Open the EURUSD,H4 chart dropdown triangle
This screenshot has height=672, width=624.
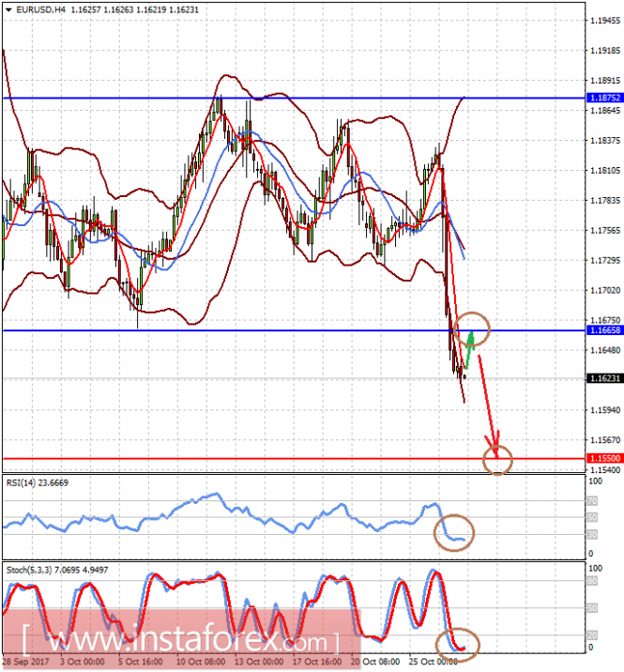(x=8, y=9)
